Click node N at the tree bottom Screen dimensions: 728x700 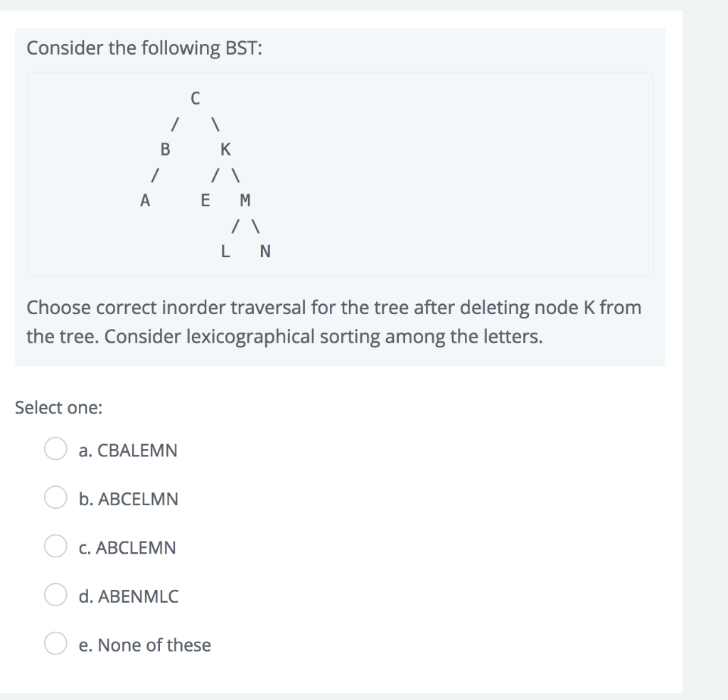tap(264, 252)
